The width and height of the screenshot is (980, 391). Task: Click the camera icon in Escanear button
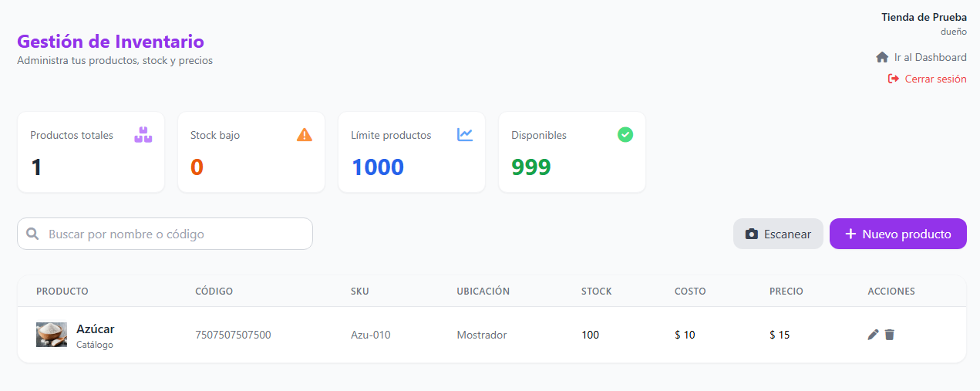[x=752, y=234]
